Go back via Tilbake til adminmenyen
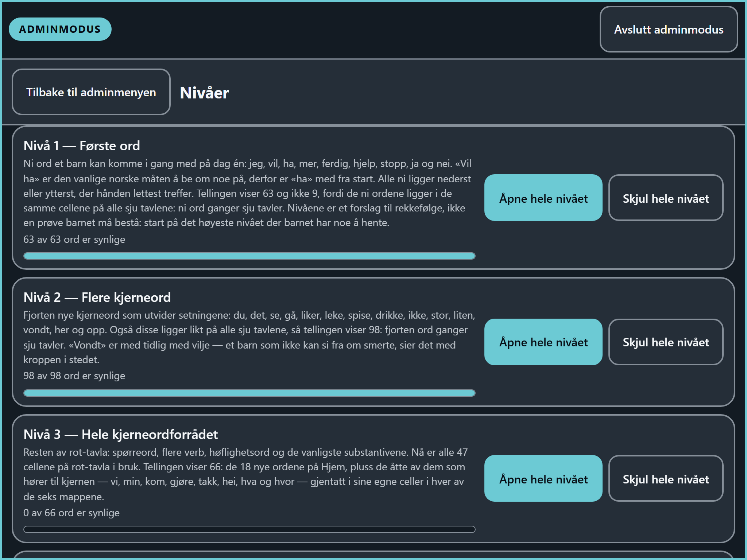The width and height of the screenshot is (747, 560). click(91, 92)
